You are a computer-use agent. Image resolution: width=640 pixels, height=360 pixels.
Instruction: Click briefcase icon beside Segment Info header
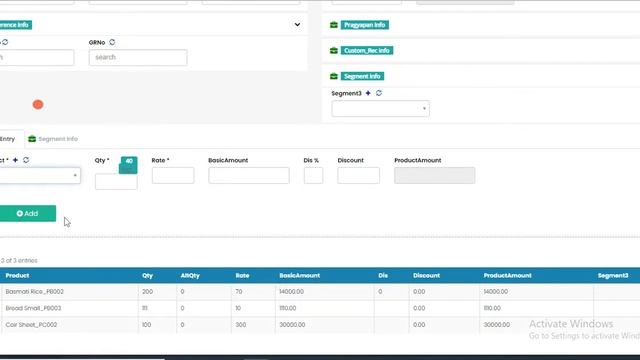tap(334, 76)
